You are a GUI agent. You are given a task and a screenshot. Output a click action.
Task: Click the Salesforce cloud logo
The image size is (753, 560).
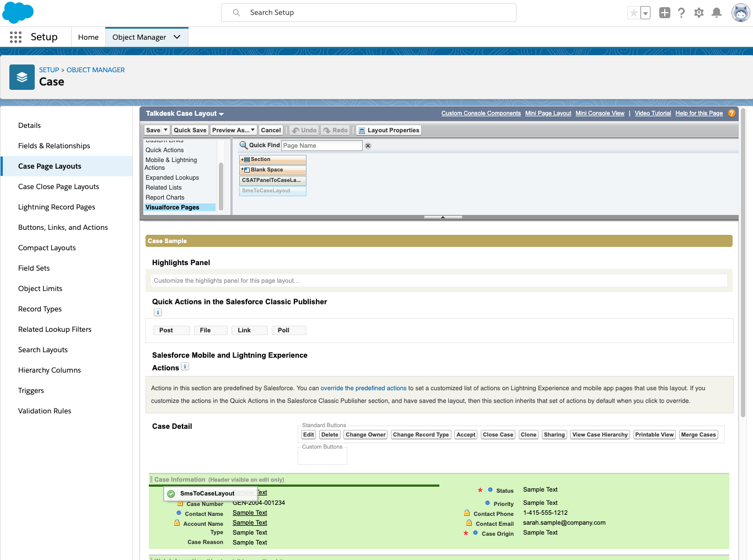(x=18, y=12)
